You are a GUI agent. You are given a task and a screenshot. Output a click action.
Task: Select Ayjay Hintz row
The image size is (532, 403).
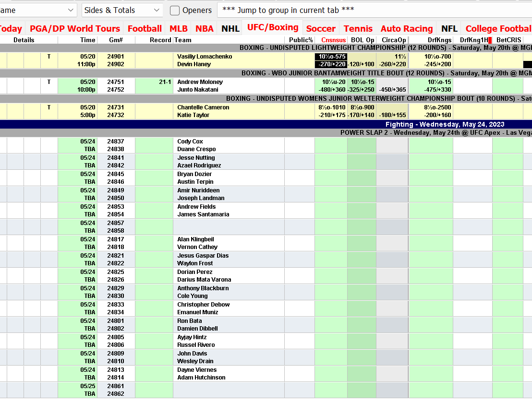coord(192,337)
